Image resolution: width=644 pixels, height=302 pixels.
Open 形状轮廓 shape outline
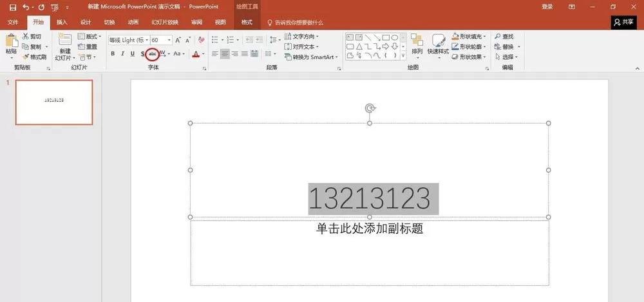[x=469, y=47]
